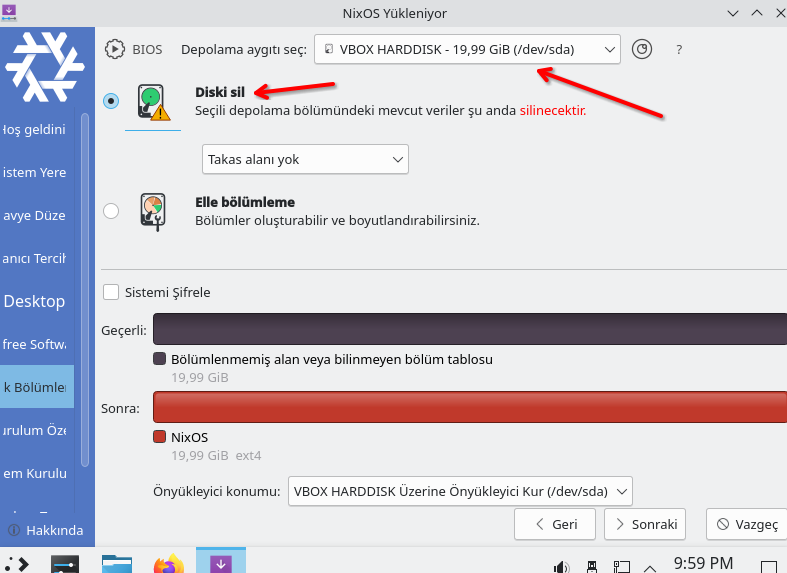Click the manual partitioning disk icon
Screen dimensions: 787x573
click(152, 210)
